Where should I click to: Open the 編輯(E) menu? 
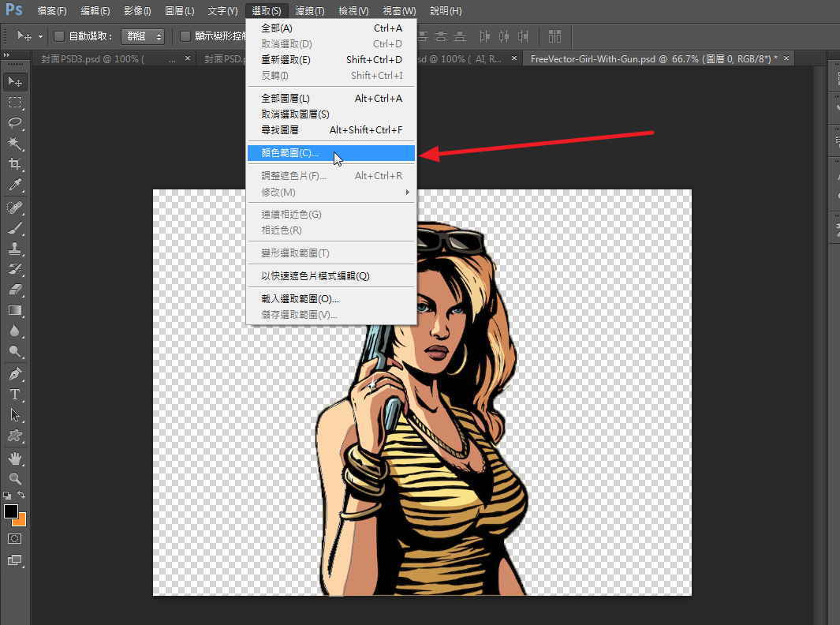[95, 11]
